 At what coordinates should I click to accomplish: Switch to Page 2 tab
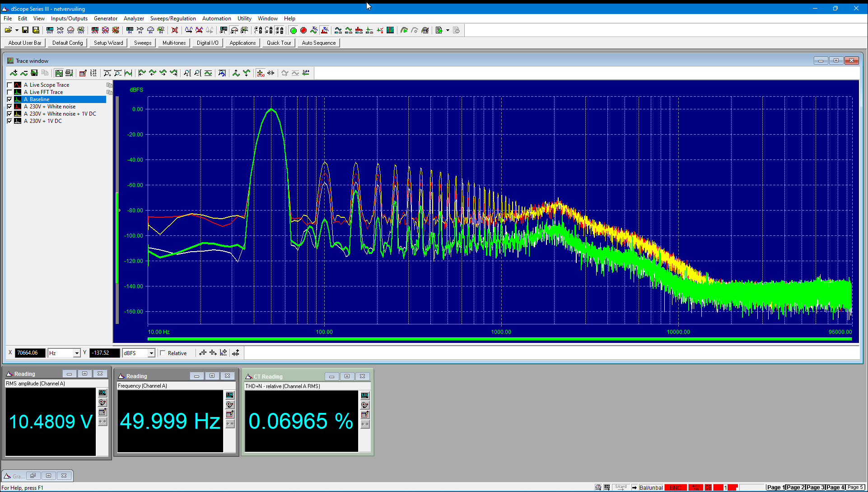(795, 487)
